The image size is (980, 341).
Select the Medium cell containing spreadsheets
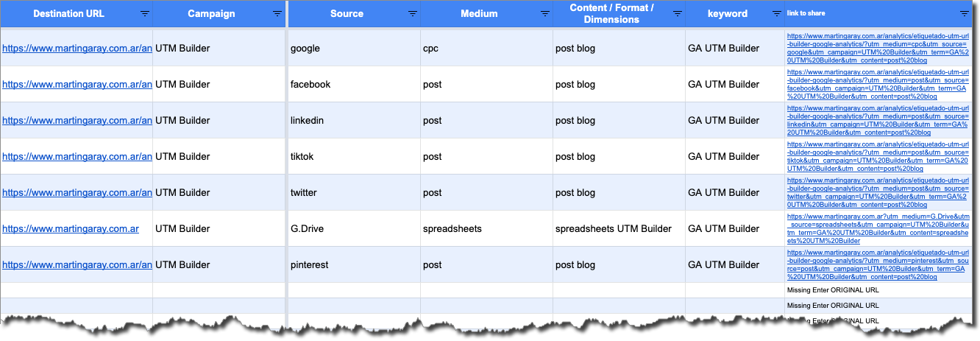pyautogui.click(x=486, y=229)
